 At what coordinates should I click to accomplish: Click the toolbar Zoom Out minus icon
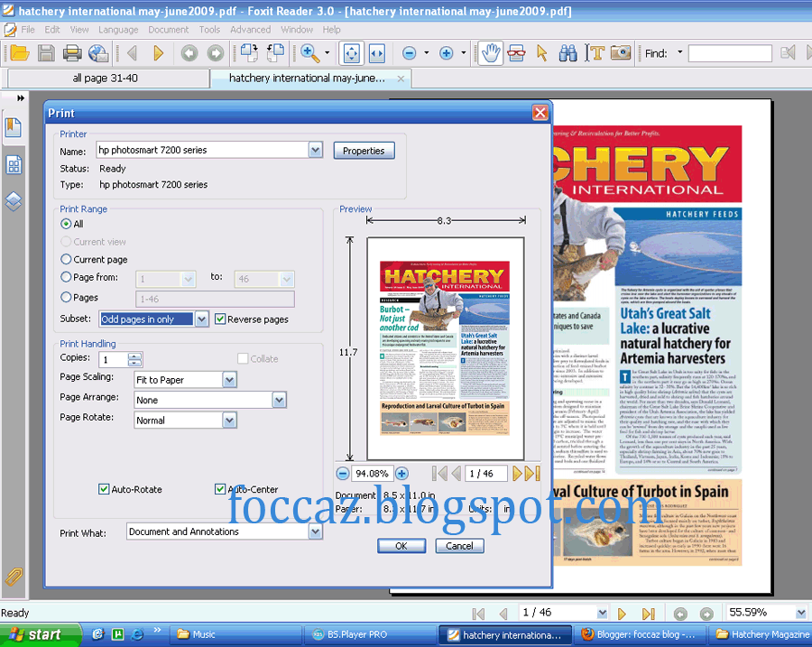click(409, 53)
